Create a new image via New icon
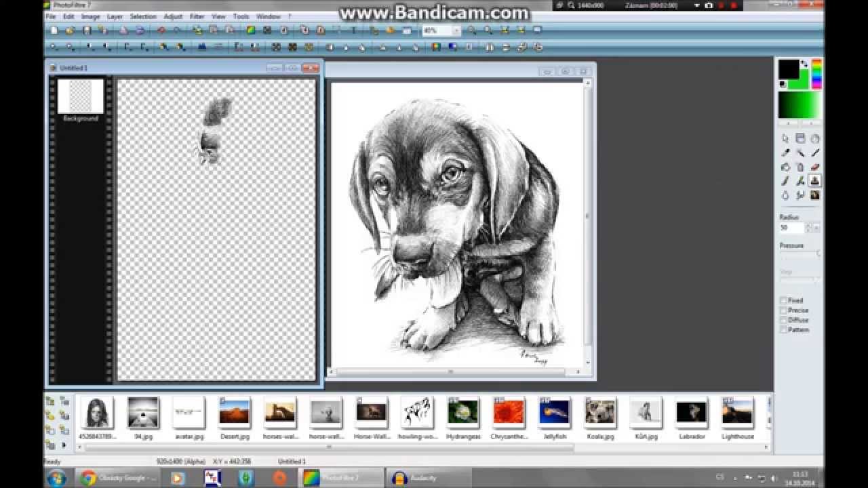868x488 pixels. 54,30
